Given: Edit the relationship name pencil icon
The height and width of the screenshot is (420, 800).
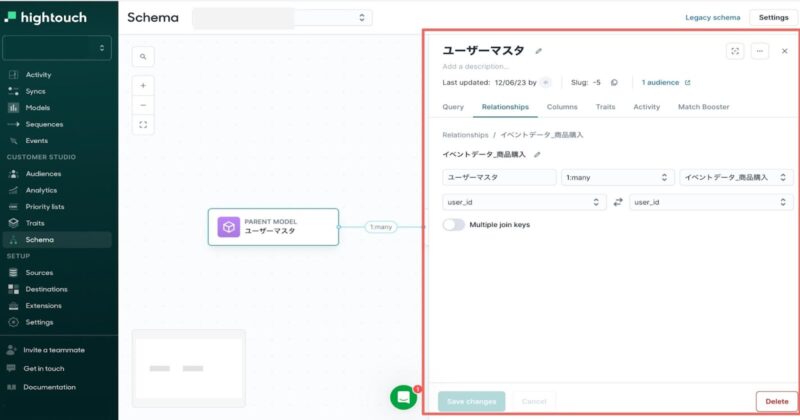Looking at the screenshot, I should pos(537,155).
